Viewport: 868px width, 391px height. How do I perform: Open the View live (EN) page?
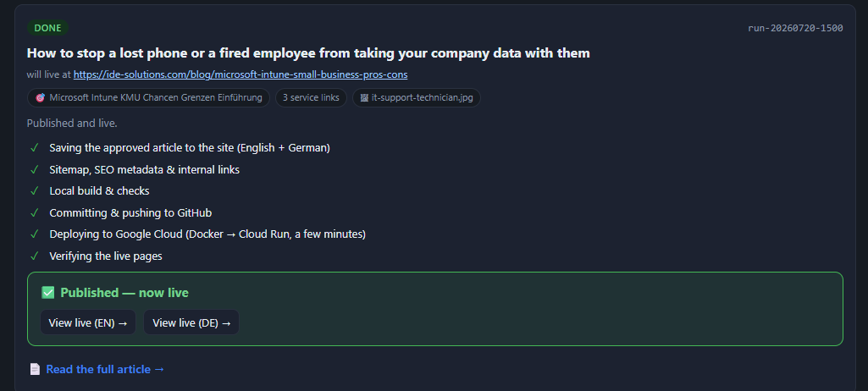[x=88, y=322]
